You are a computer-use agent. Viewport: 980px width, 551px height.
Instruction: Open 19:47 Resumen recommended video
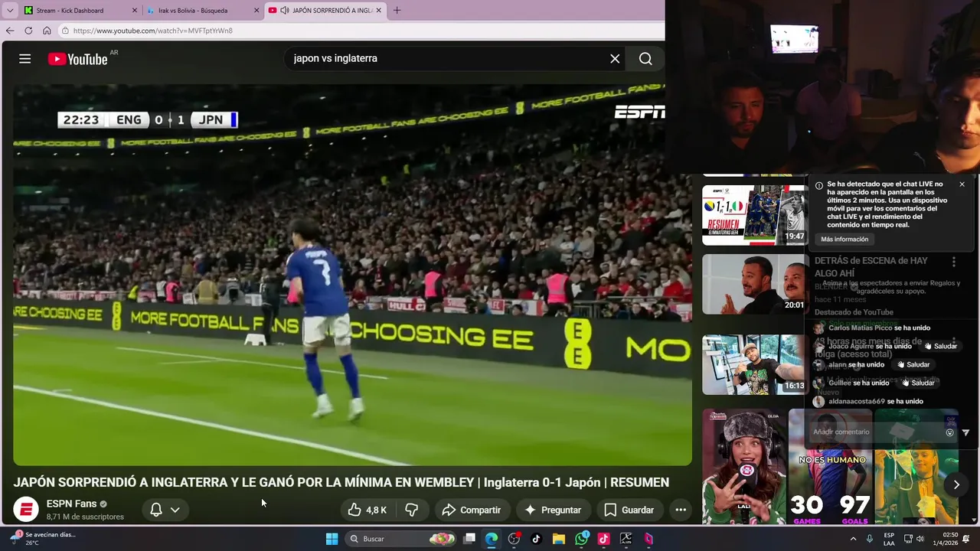point(754,215)
